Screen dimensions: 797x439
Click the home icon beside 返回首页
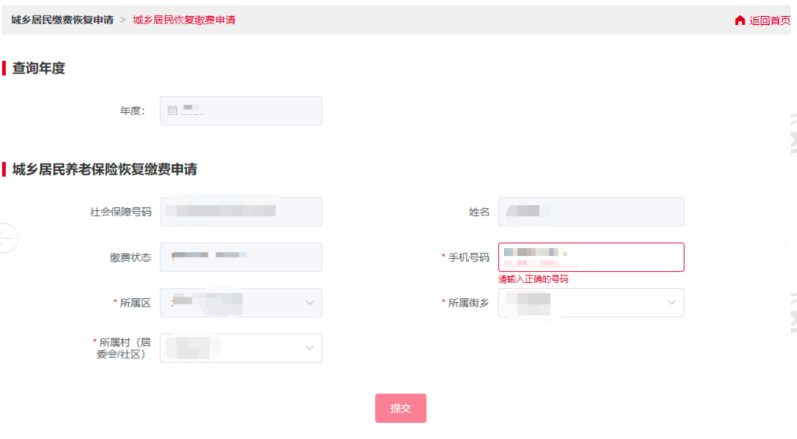[740, 20]
